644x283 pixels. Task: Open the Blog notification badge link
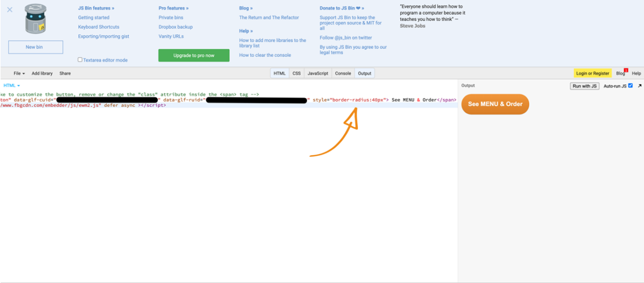point(621,73)
